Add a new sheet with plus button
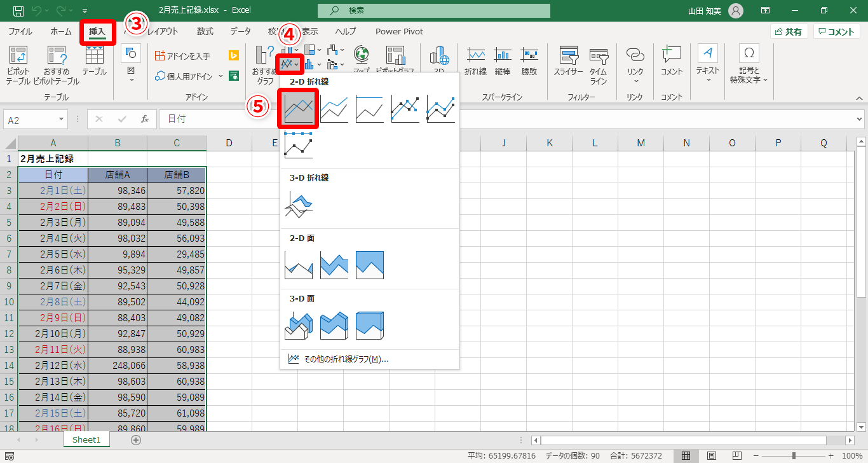Image resolution: width=868 pixels, height=463 pixels. [135, 440]
